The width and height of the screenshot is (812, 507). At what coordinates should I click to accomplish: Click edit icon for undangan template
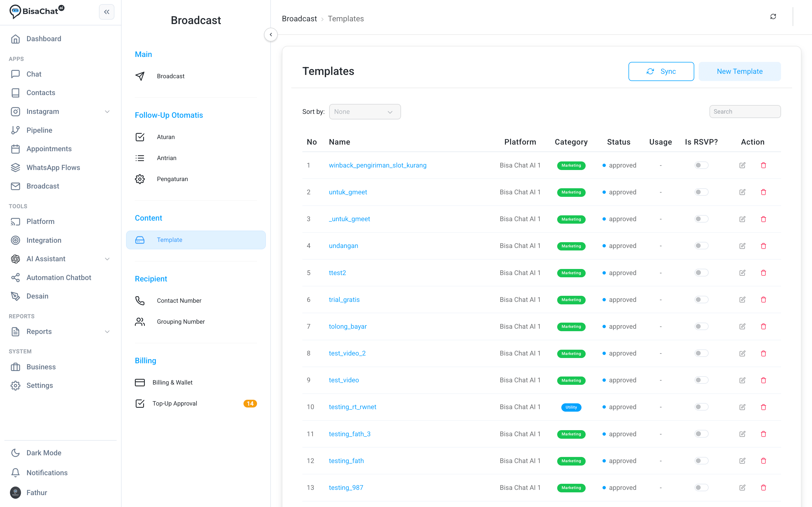pyautogui.click(x=742, y=246)
